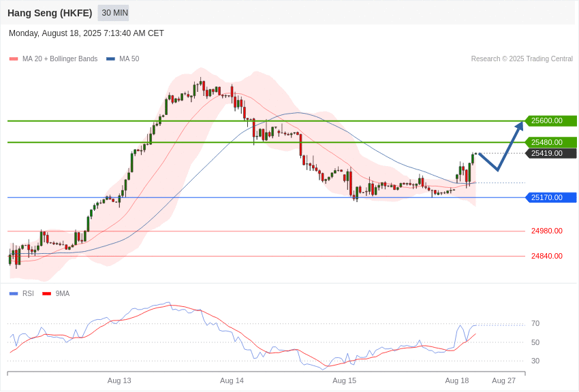Viewport: 579px width, 392px height.
Task: Click the red 9MA legend swatch
Action: [47, 293]
